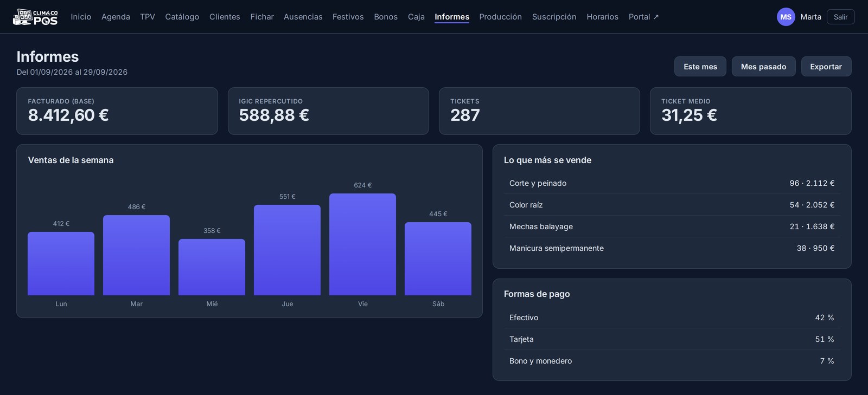The height and width of the screenshot is (395, 868).
Task: Click the Marta user name
Action: [811, 17]
